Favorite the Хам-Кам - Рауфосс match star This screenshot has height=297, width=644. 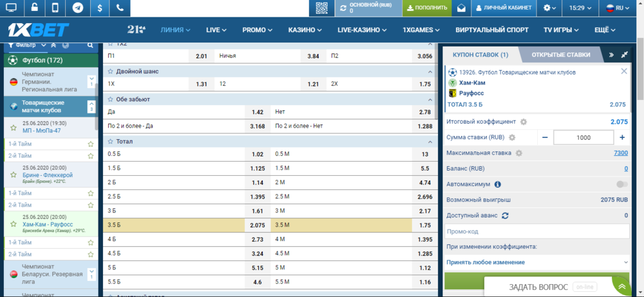coord(14,224)
